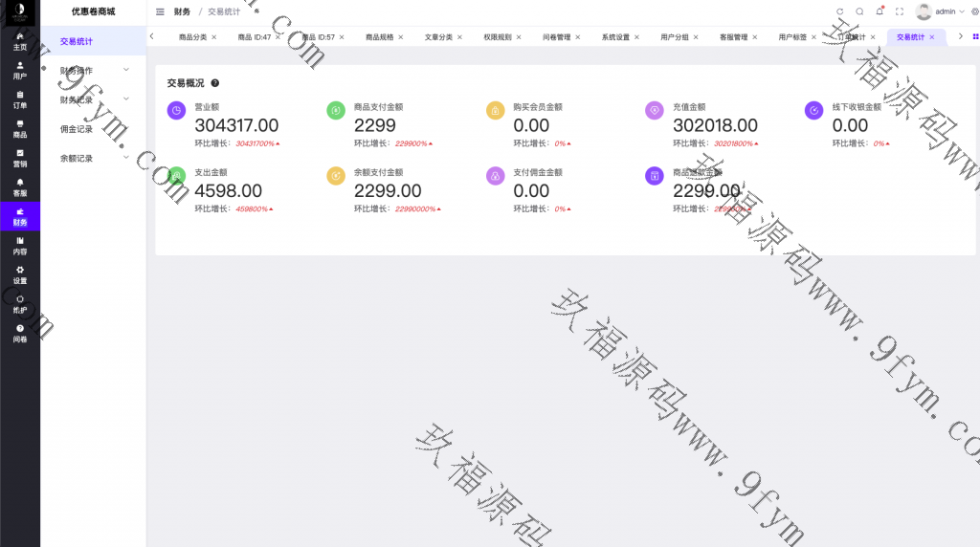The image size is (980, 547).
Task: Switch to the 系统设置 tab
Action: [x=615, y=37]
